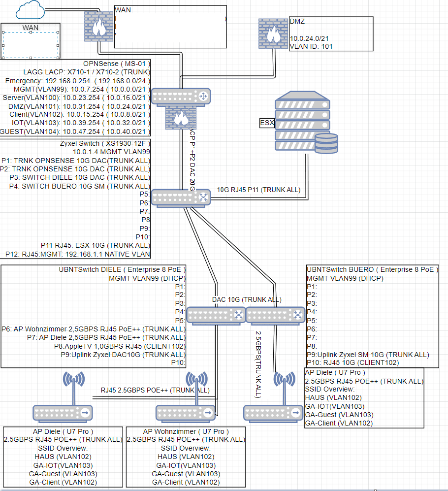The width and height of the screenshot is (448, 491).
Task: Click the 'P7: AP Diele 2,5GBPS RJ45 PoE++' line
Action: point(106,337)
